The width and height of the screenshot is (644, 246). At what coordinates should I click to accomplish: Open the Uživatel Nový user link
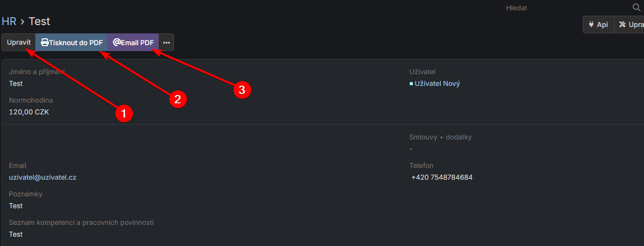tap(437, 83)
